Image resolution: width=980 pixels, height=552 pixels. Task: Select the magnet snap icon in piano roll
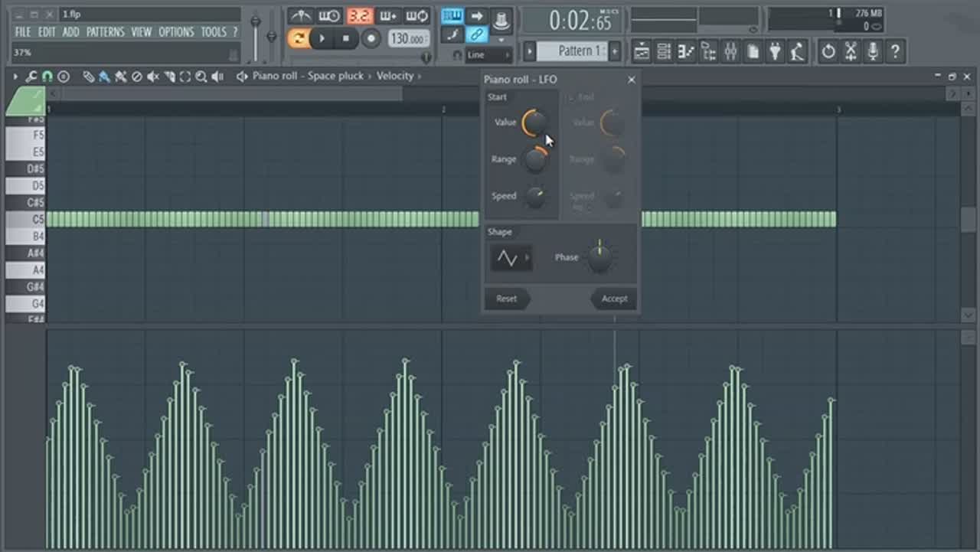(x=47, y=77)
